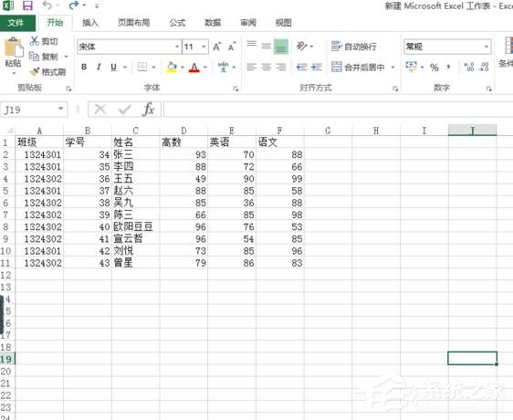This screenshot has height=420, width=513.
Task: Click the 合并后居中 merge and center button
Action: pos(358,67)
